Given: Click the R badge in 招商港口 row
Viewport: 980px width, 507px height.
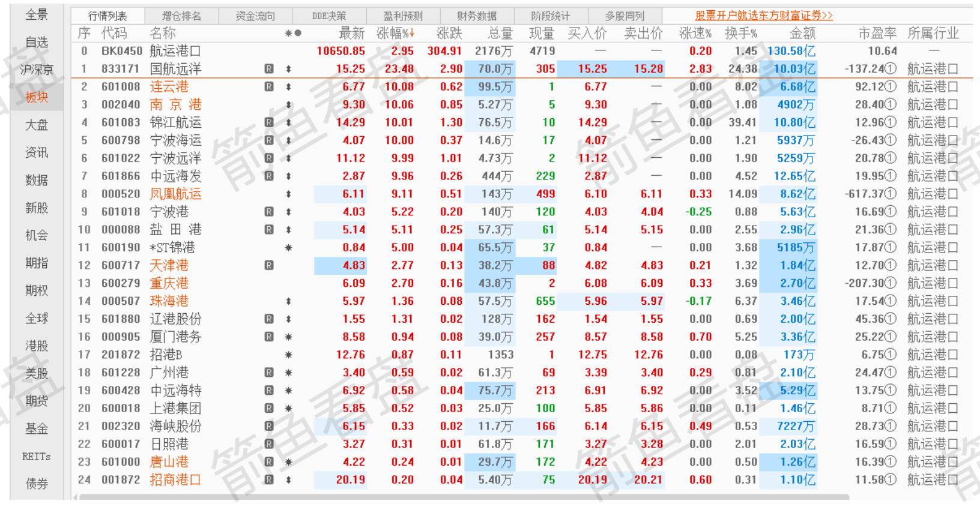Looking at the screenshot, I should [x=269, y=480].
